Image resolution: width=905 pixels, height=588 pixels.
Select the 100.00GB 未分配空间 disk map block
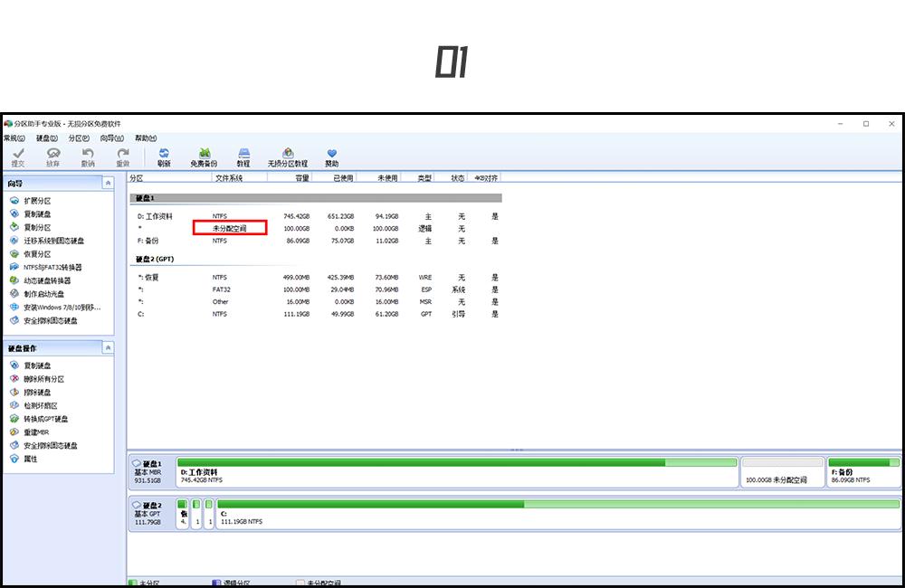pos(782,471)
